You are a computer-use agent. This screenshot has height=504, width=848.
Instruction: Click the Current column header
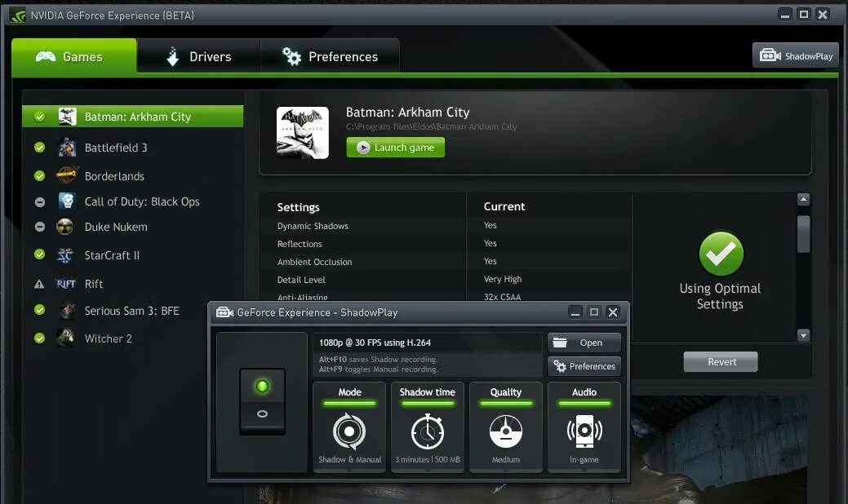tap(504, 206)
